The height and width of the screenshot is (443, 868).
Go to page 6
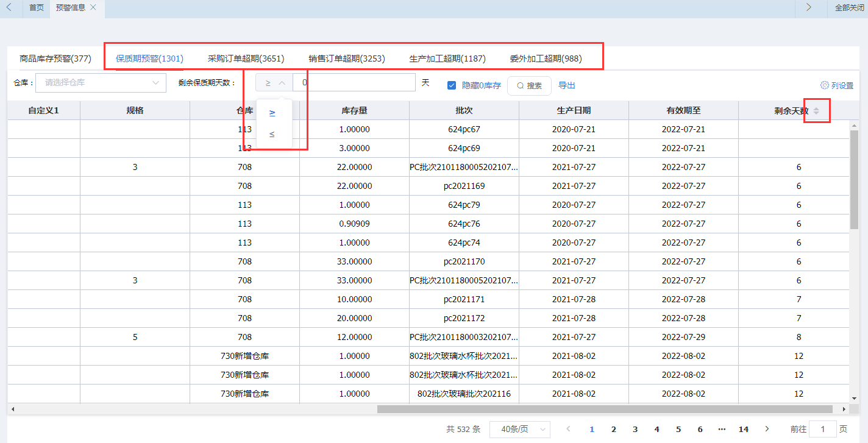point(700,430)
